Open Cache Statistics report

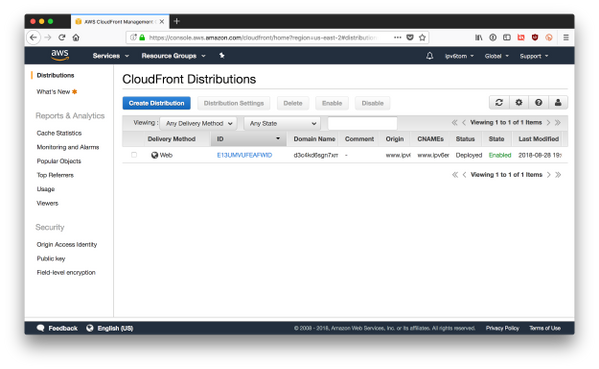click(59, 133)
